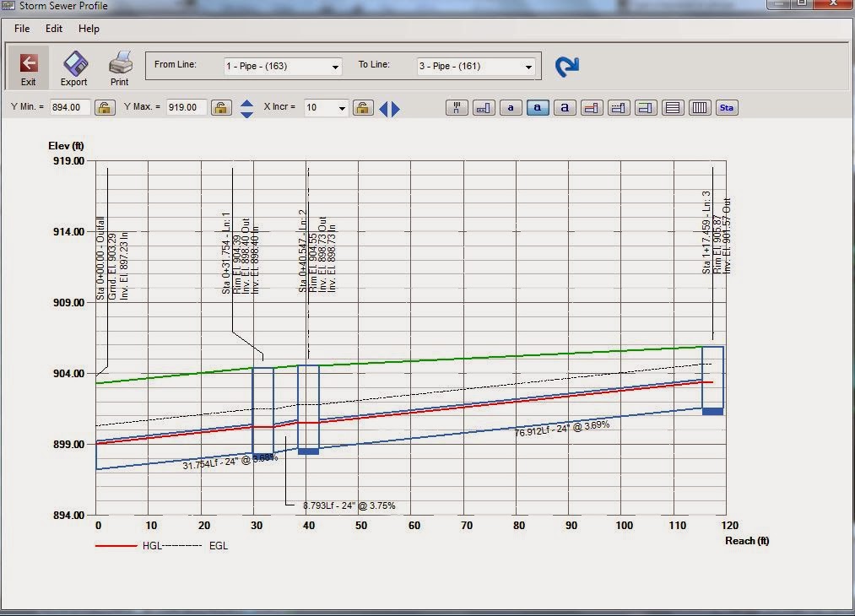The height and width of the screenshot is (616, 855).
Task: Open the From Line dropdown
Action: (x=335, y=67)
